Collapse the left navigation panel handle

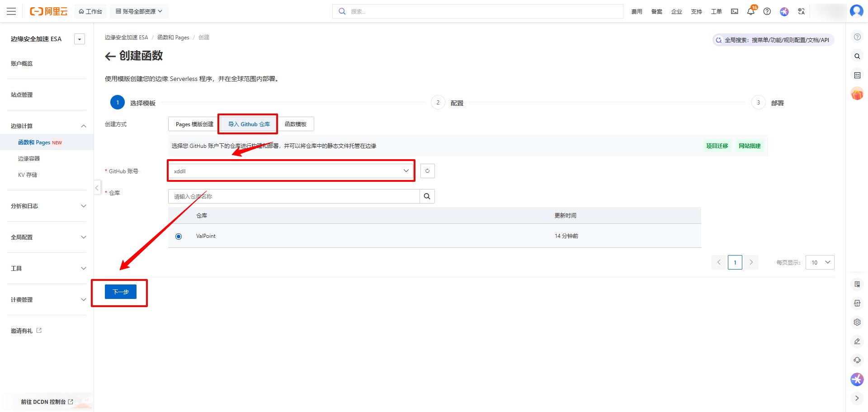click(x=97, y=187)
